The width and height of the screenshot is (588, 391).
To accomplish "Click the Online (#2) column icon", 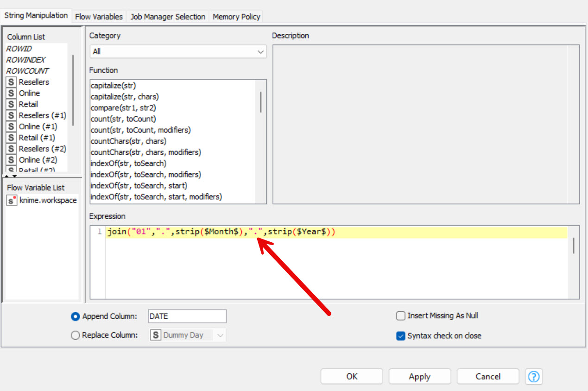I will tap(11, 159).
